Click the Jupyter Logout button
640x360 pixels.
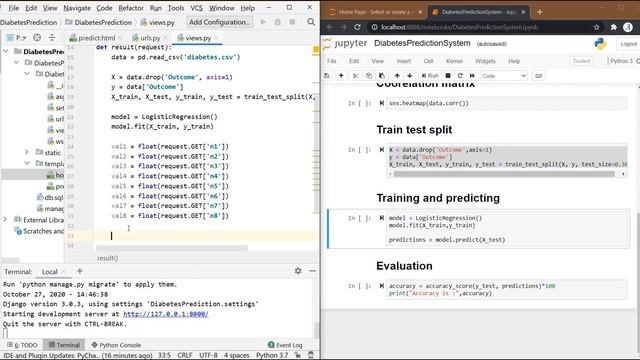pos(628,44)
